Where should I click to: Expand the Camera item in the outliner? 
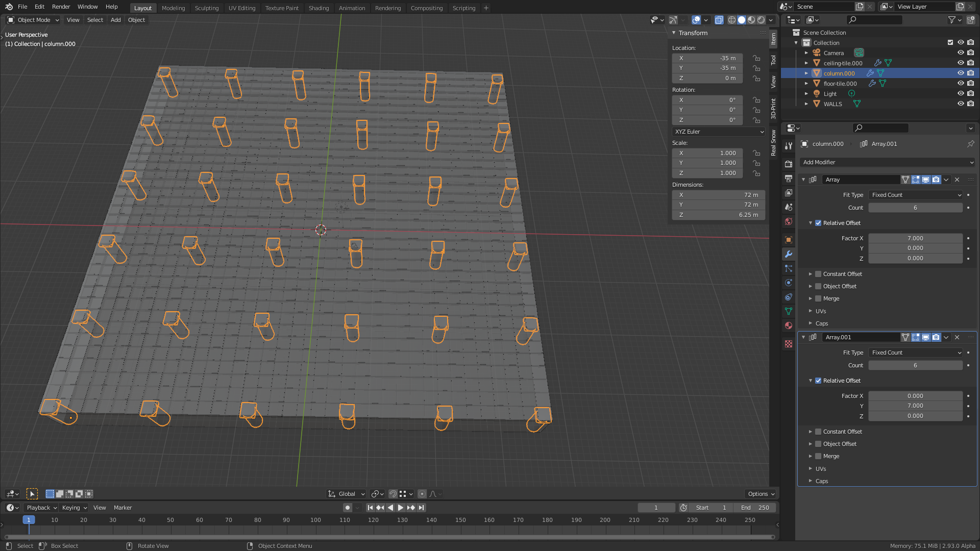(806, 53)
